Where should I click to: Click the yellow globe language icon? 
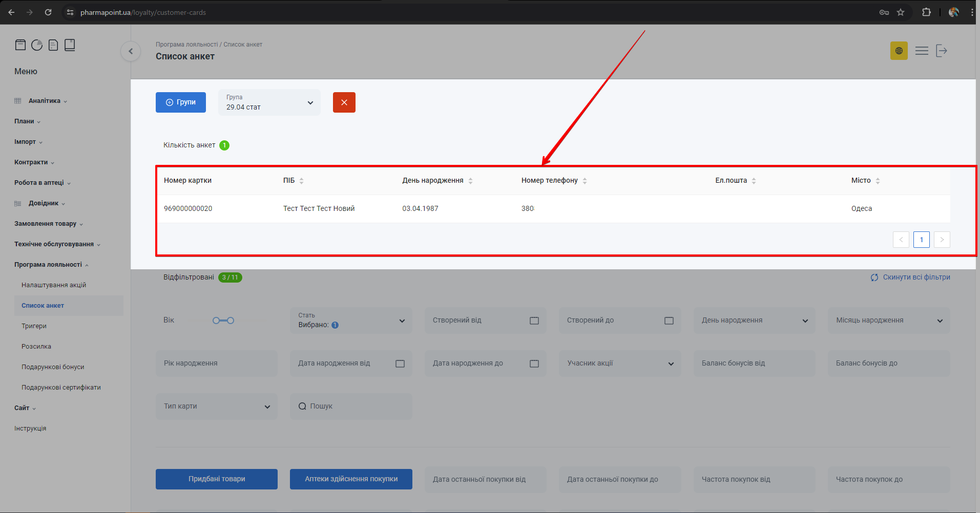pos(899,51)
